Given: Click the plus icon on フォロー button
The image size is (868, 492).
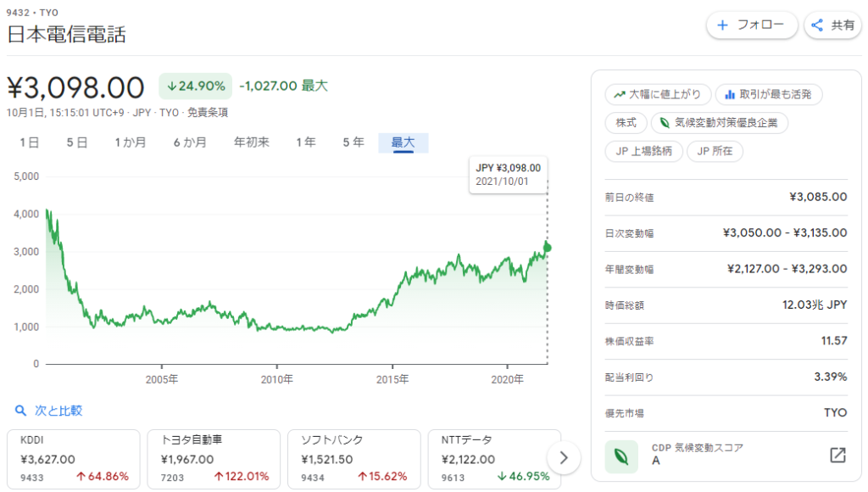Looking at the screenshot, I should click(x=723, y=25).
